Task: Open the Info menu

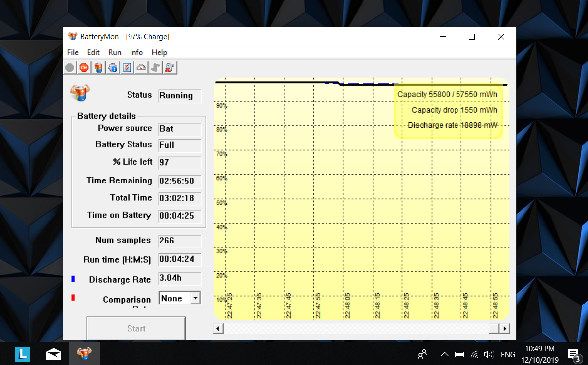Action: [136, 52]
